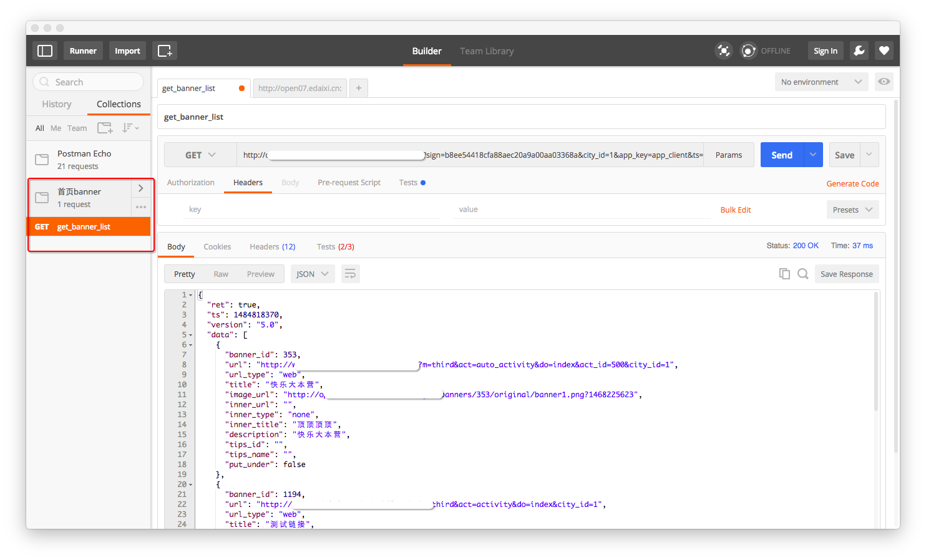The height and width of the screenshot is (560, 926).
Task: Open the Pre-request Script tab
Action: (349, 183)
